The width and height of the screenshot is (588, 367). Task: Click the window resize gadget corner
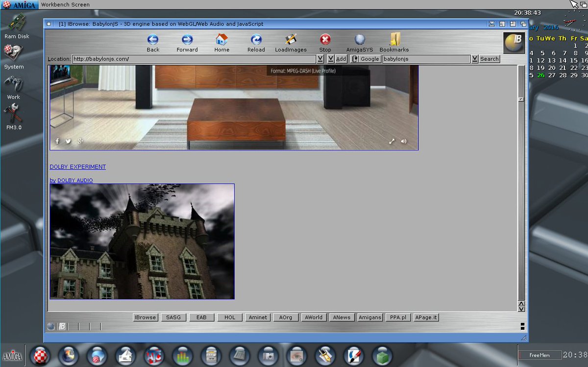tap(524, 338)
